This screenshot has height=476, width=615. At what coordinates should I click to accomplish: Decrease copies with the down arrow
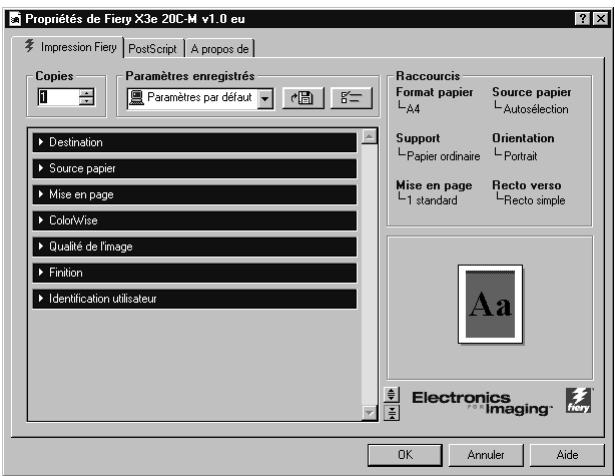pyautogui.click(x=86, y=101)
